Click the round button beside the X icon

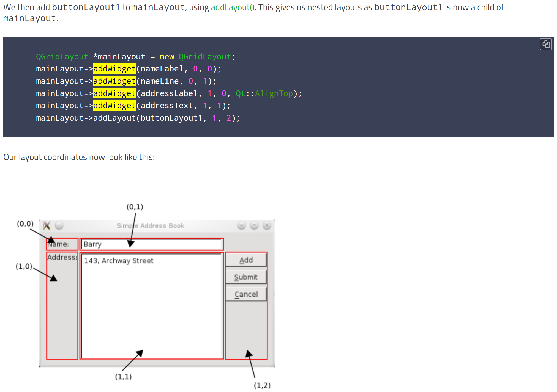pos(59,226)
